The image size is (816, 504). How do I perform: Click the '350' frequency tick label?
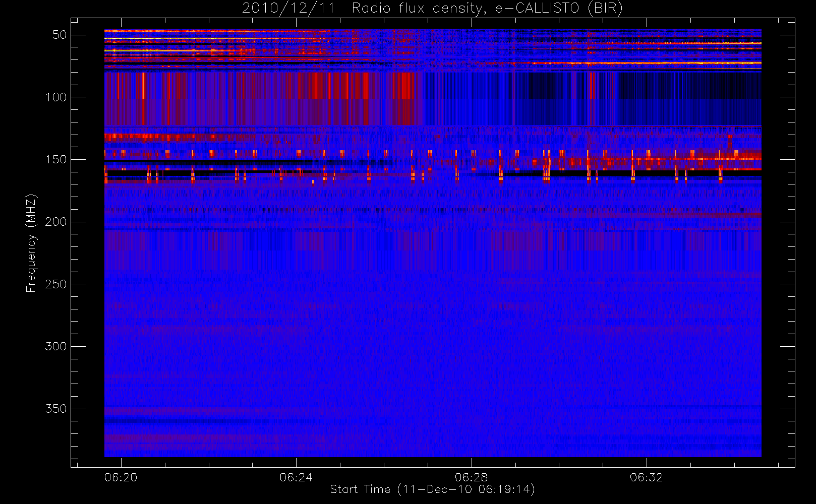56,409
